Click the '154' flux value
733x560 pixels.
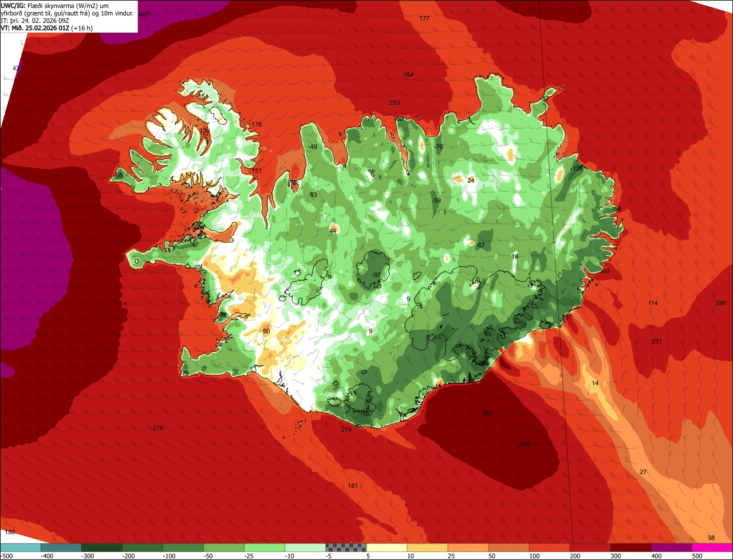[x=408, y=75]
